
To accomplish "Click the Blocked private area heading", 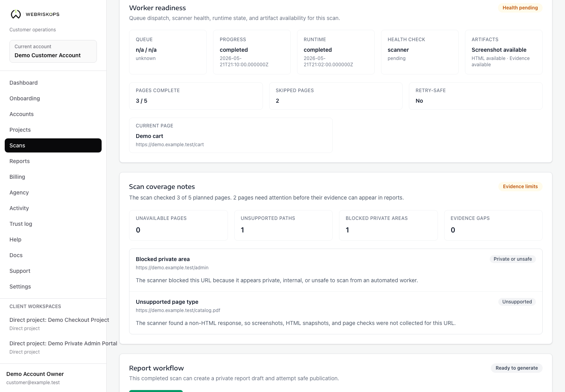I will pyautogui.click(x=163, y=259).
